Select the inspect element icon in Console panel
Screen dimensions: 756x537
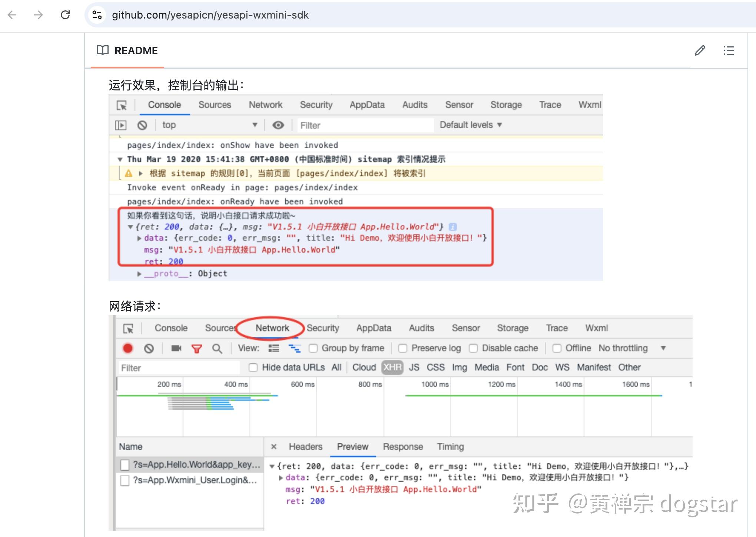(121, 105)
